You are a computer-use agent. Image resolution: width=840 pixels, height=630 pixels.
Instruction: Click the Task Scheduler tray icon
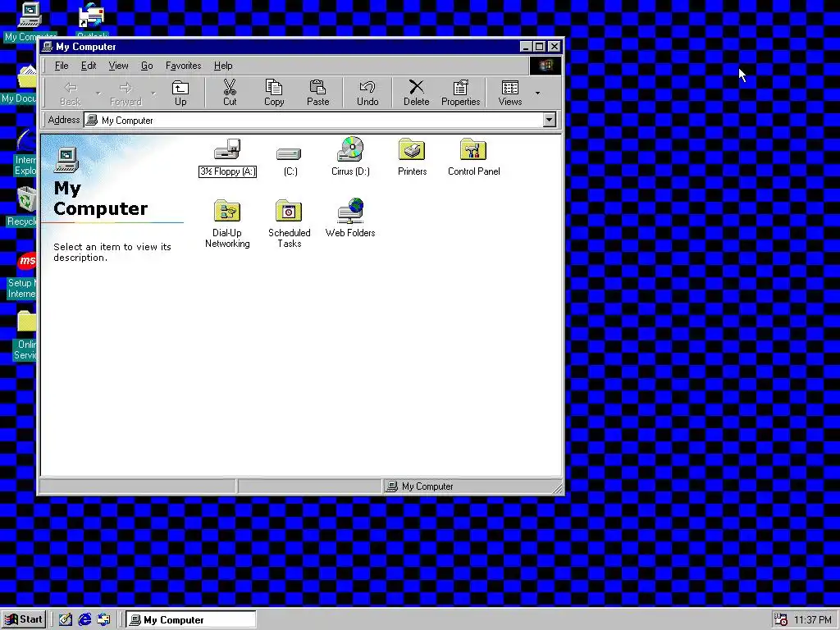(781, 620)
